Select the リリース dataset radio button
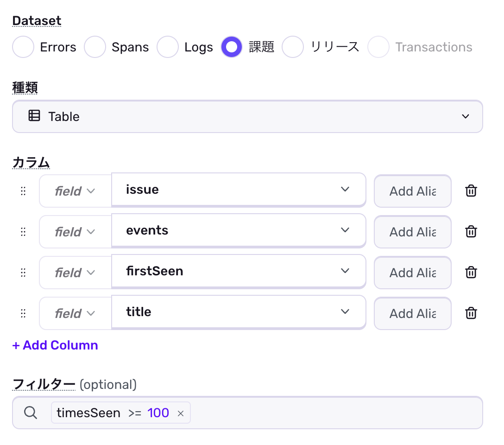The image size is (504, 445). tap(293, 47)
